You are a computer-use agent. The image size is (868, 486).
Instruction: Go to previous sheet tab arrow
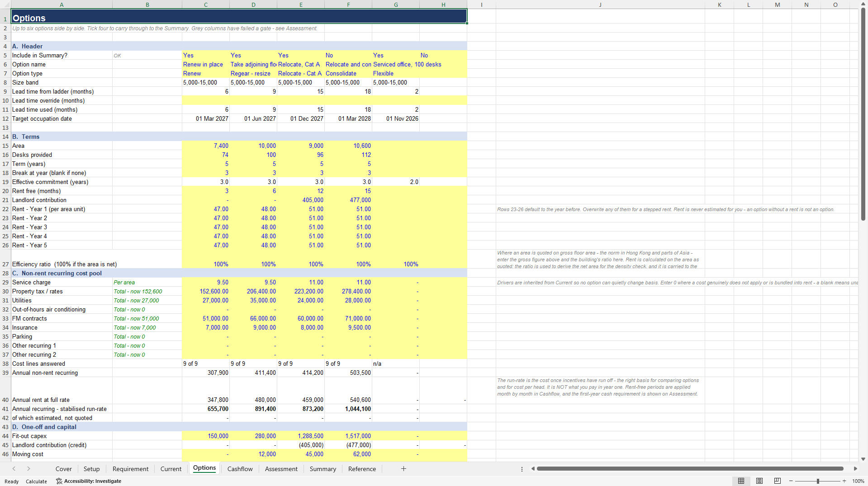[x=14, y=469]
